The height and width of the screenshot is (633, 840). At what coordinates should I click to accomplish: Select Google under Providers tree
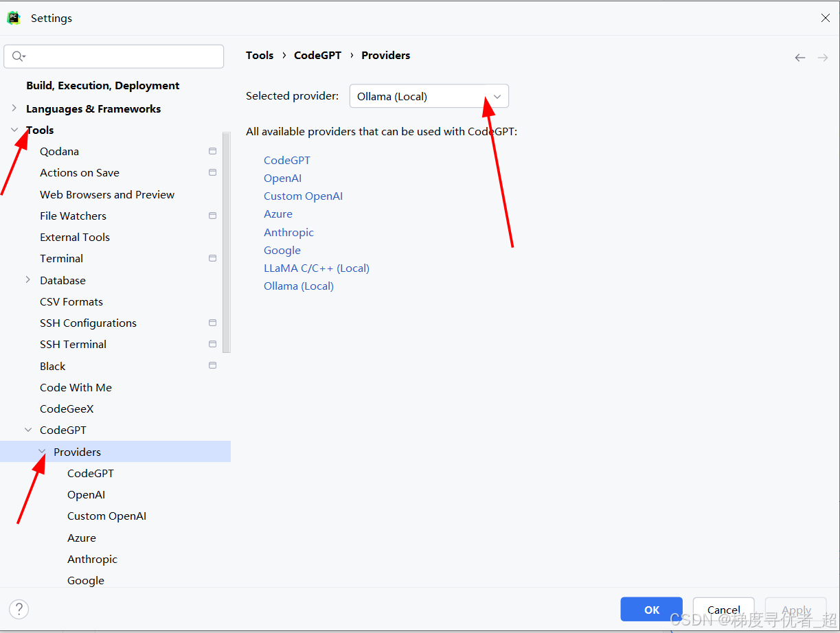point(86,581)
